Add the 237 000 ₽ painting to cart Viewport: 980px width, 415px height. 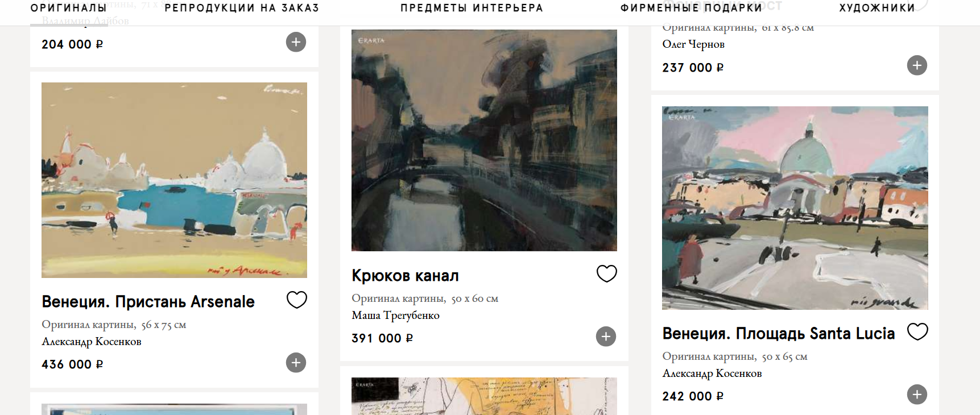click(x=917, y=65)
